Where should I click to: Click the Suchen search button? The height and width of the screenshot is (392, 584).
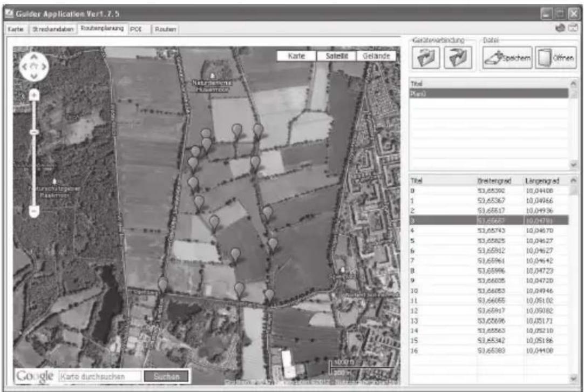[x=166, y=376]
